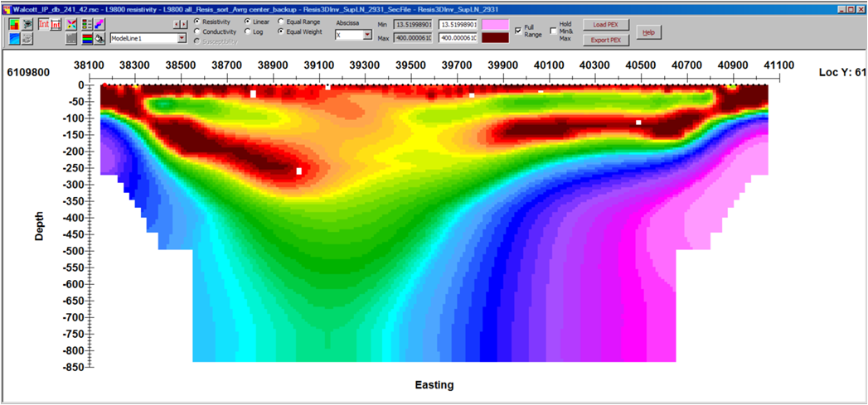This screenshot has width=868, height=405.
Task: Open the ModelLine1 dropdown list
Action: [182, 38]
